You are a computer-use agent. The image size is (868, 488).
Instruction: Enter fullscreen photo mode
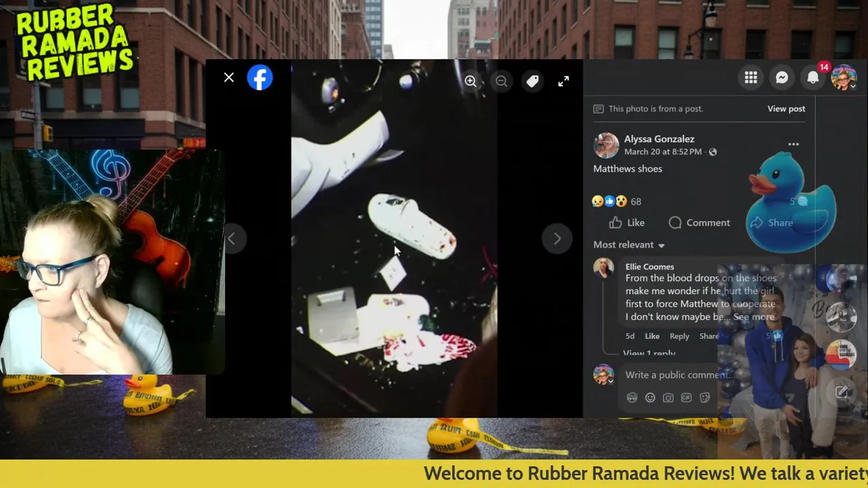pyautogui.click(x=564, y=81)
